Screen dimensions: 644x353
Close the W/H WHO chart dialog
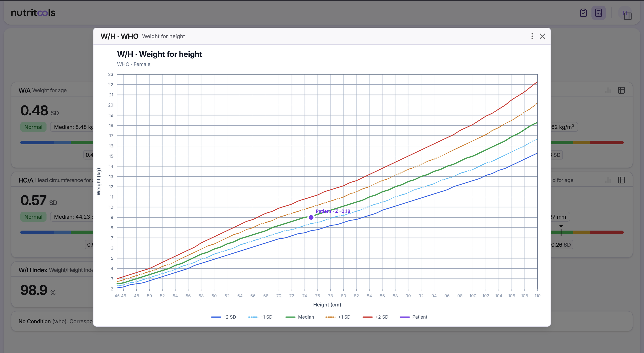tap(542, 36)
